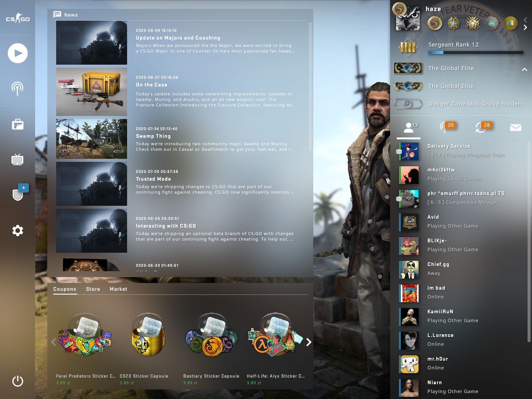Collapse the skill groups chevron

tap(524, 69)
